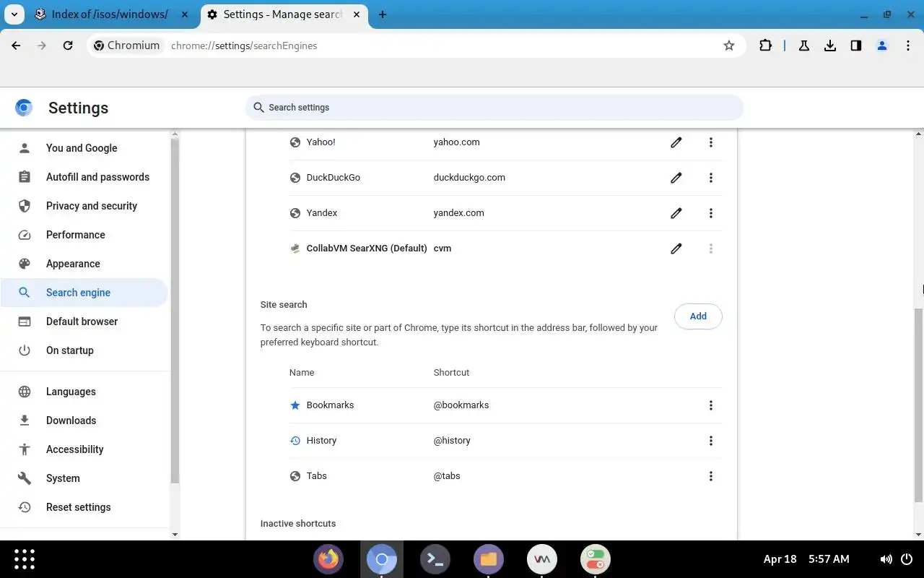This screenshot has height=578, width=924.
Task: Open Default browser settings
Action: pyautogui.click(x=84, y=322)
